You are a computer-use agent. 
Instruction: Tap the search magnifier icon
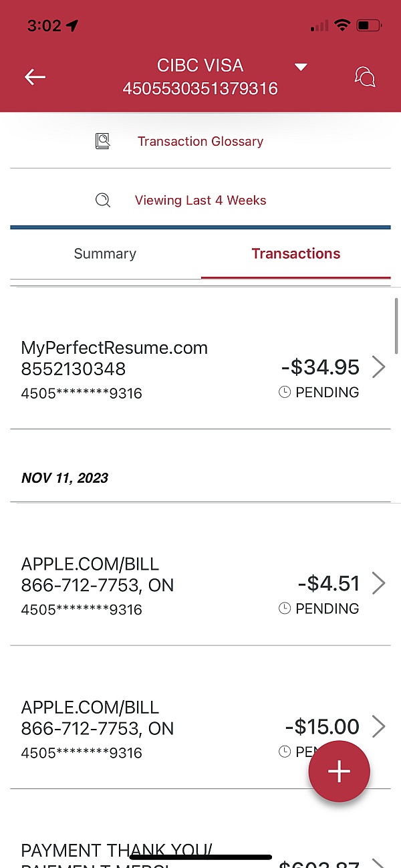tap(102, 200)
